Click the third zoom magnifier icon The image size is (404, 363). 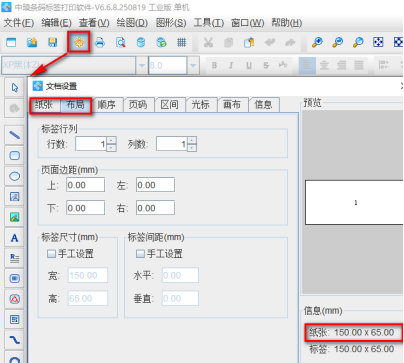[x=358, y=42]
